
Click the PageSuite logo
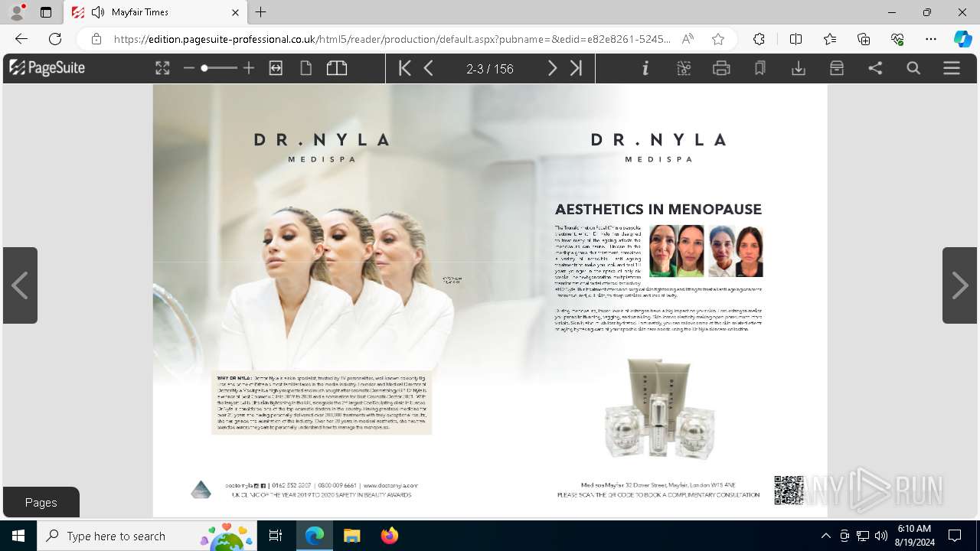pos(47,68)
